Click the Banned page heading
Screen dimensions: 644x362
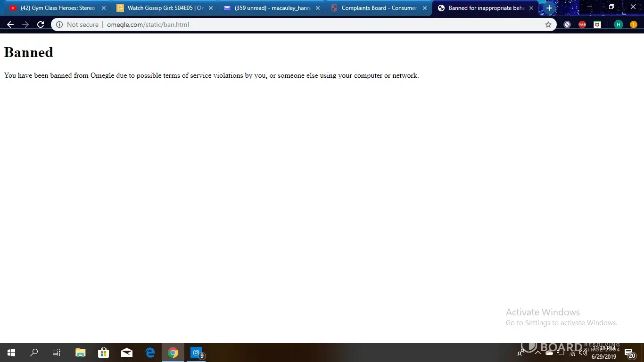click(x=28, y=52)
